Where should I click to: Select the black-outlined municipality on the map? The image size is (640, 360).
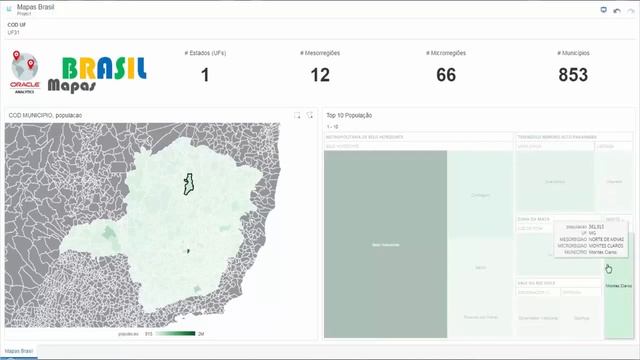tap(188, 184)
